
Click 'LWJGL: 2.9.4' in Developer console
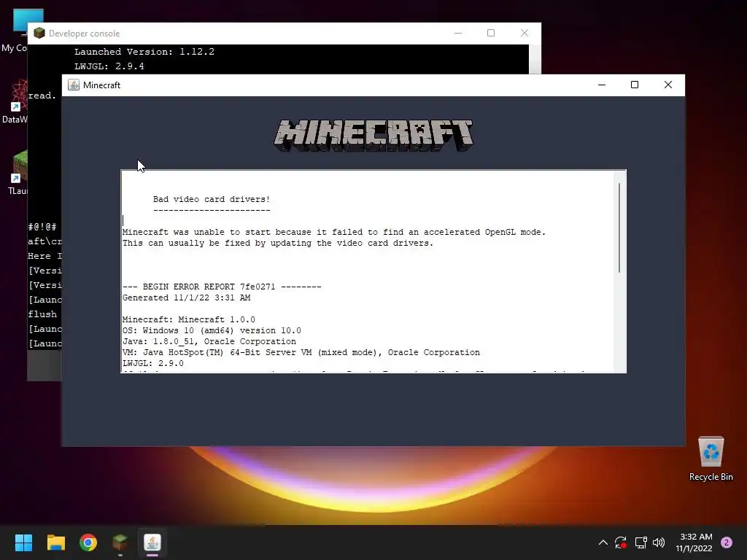click(109, 66)
